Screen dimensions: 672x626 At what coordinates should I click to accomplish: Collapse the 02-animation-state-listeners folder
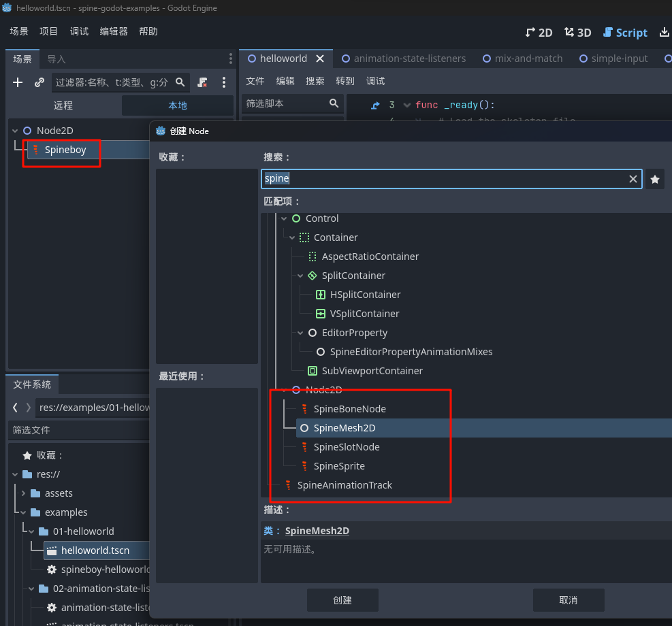(31, 589)
